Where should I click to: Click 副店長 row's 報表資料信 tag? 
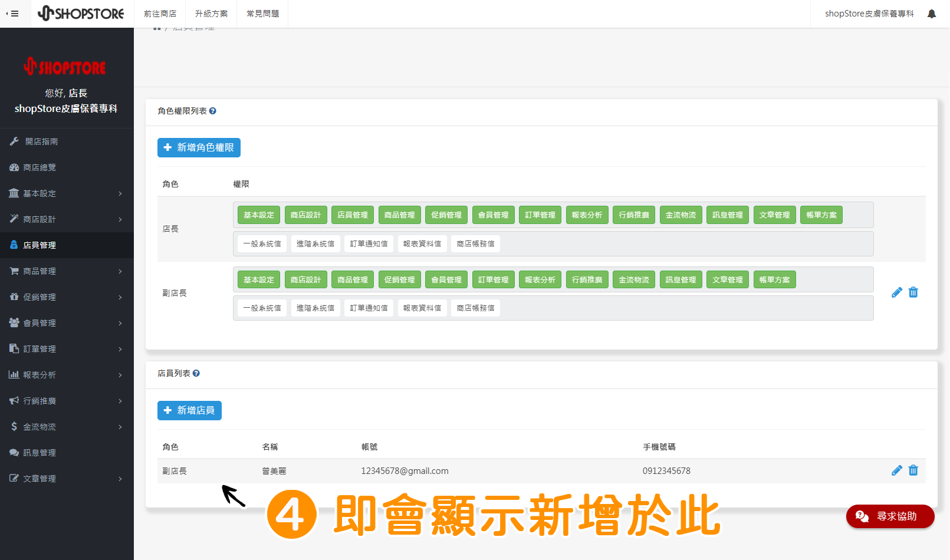tap(422, 308)
